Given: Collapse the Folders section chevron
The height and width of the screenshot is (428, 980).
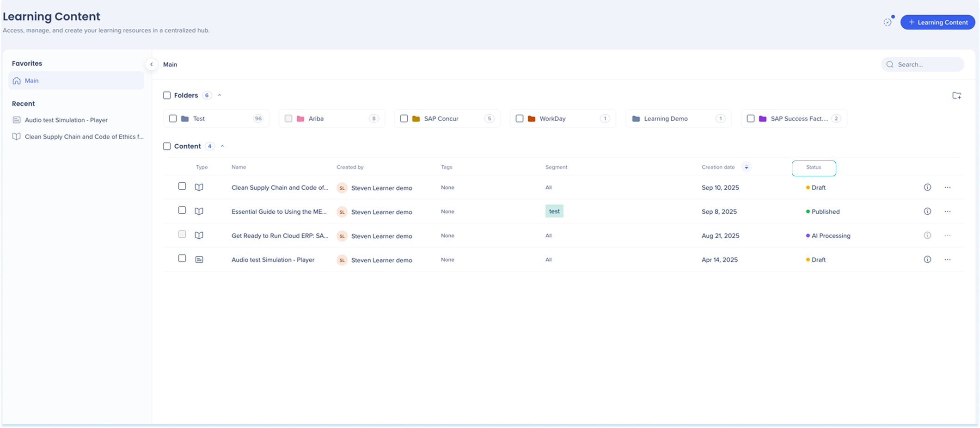Looking at the screenshot, I should point(220,95).
